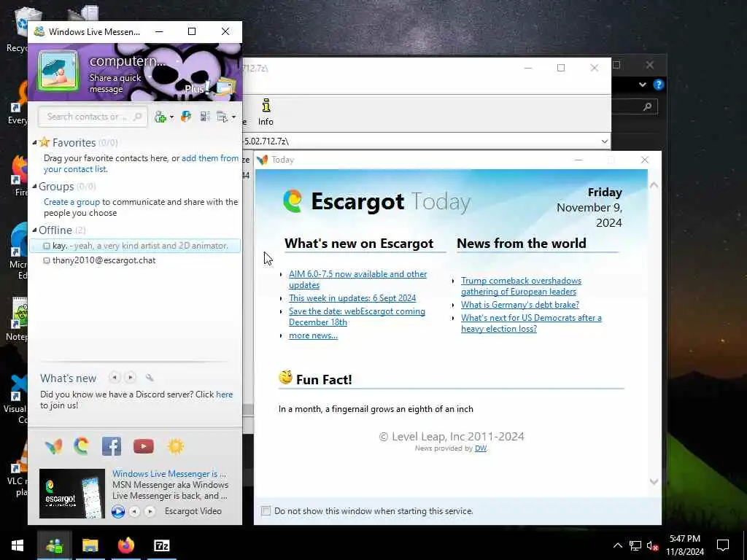Click the contact list layout icon
Viewport: 747px width, 560px height.
205,117
